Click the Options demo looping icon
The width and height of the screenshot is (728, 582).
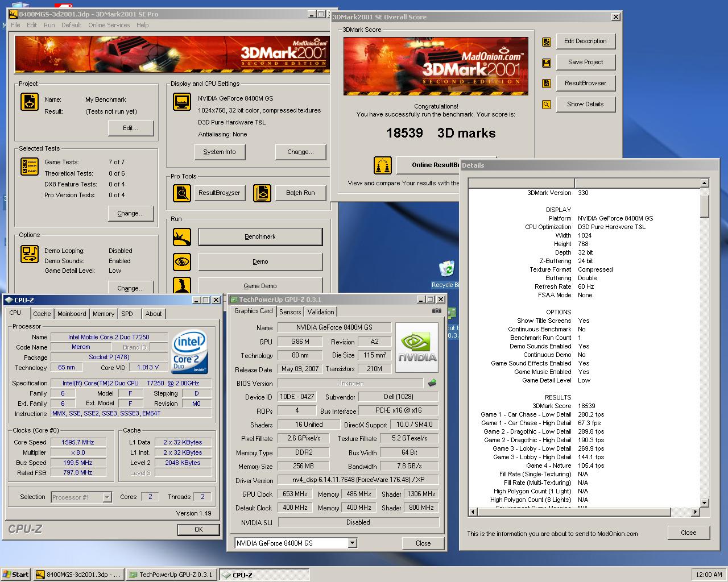(30, 254)
